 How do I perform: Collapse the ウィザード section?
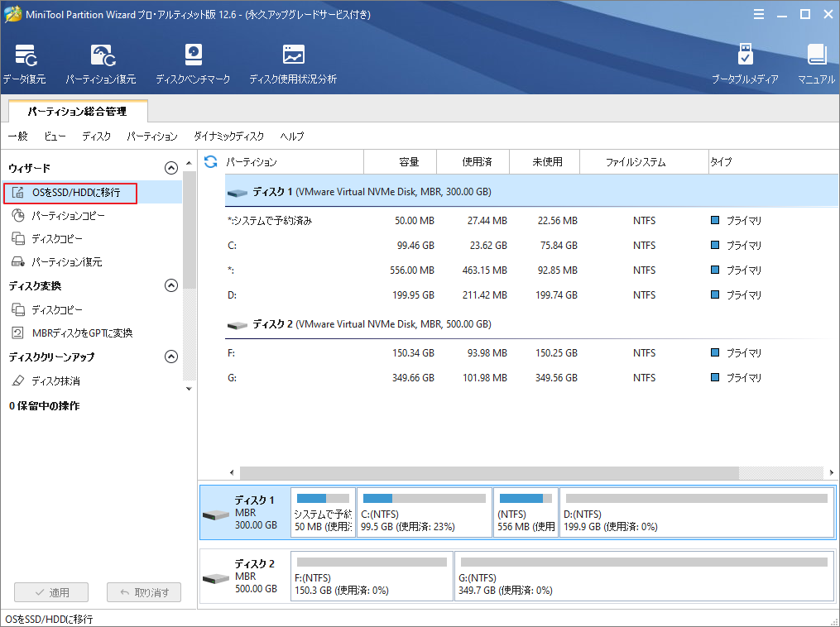171,167
